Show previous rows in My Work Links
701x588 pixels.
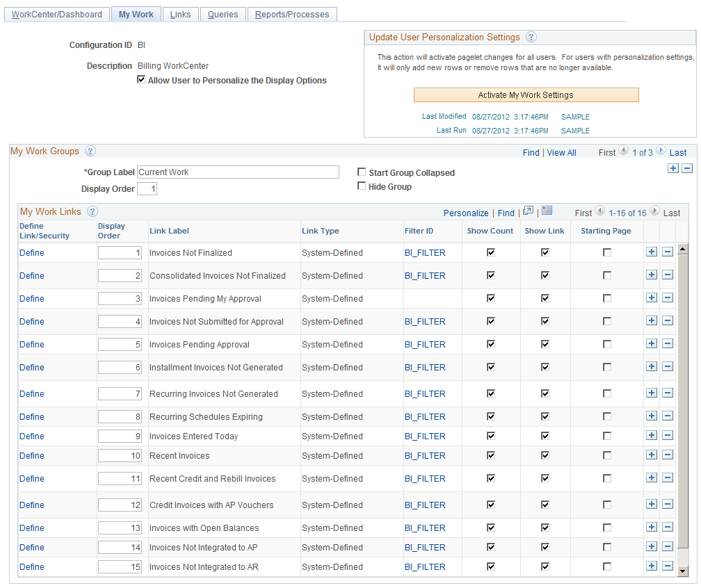click(599, 211)
